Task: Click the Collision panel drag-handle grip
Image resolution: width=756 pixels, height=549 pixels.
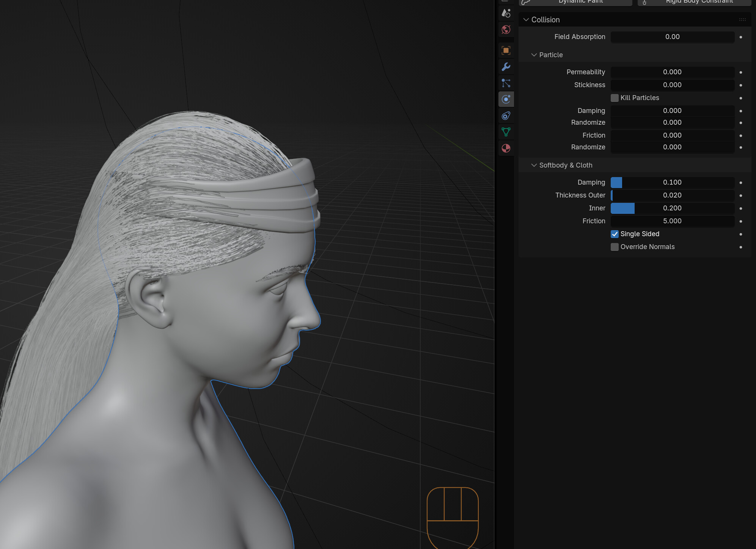Action: pos(742,20)
